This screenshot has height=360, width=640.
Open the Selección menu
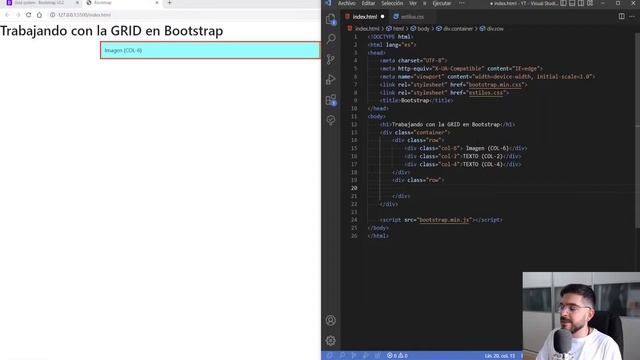[x=392, y=3]
